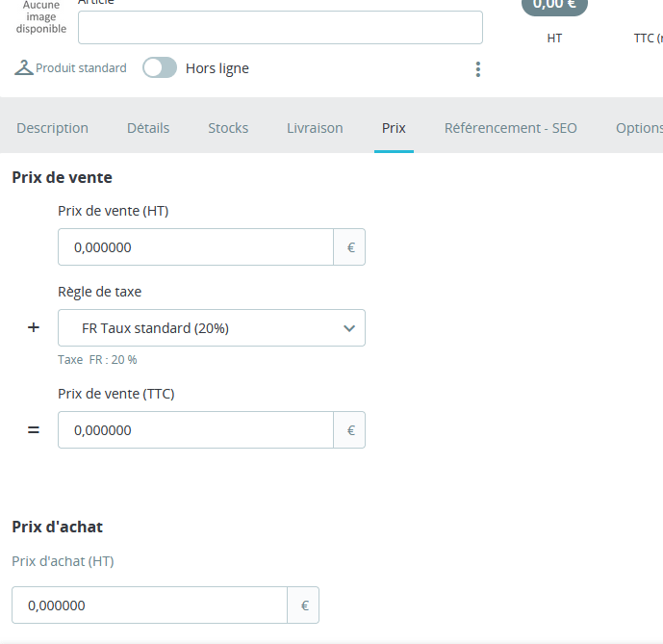
Task: Click the hanger Produit standard icon
Action: click(x=23, y=68)
